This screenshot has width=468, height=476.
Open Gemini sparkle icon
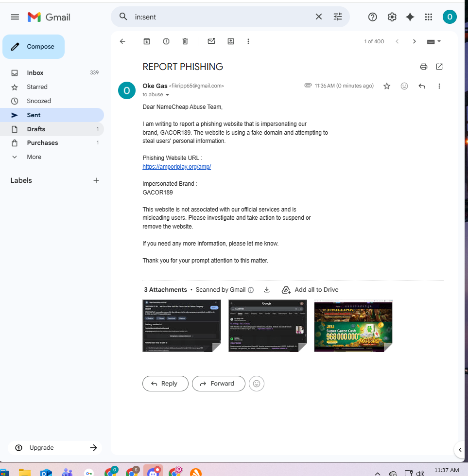pos(410,17)
